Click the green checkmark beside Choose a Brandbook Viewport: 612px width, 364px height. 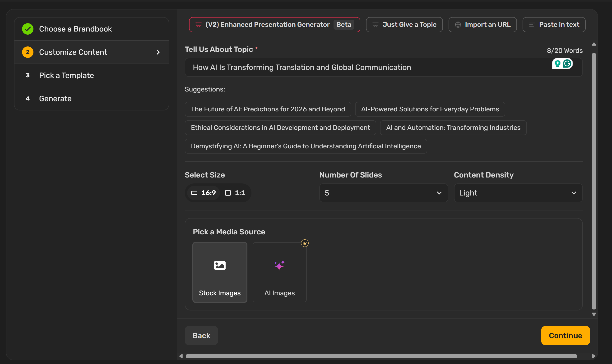point(28,29)
